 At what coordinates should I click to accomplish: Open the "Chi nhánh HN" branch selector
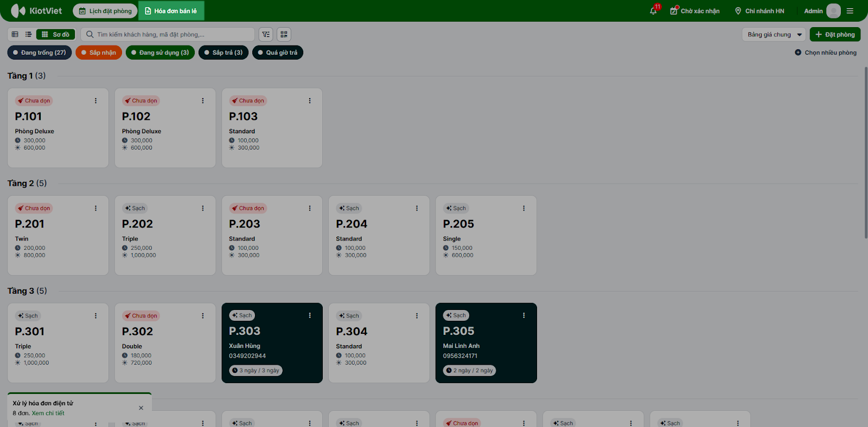pos(759,11)
